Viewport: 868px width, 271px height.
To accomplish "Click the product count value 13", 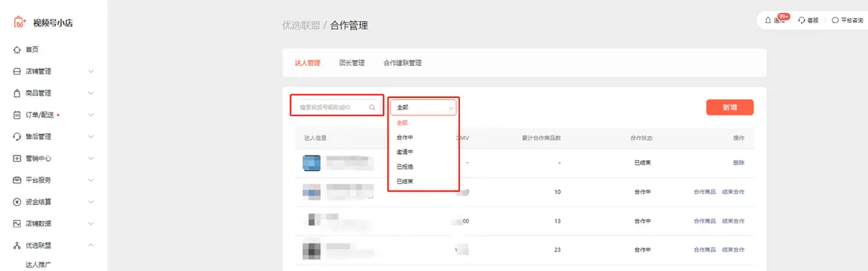I will tap(558, 220).
